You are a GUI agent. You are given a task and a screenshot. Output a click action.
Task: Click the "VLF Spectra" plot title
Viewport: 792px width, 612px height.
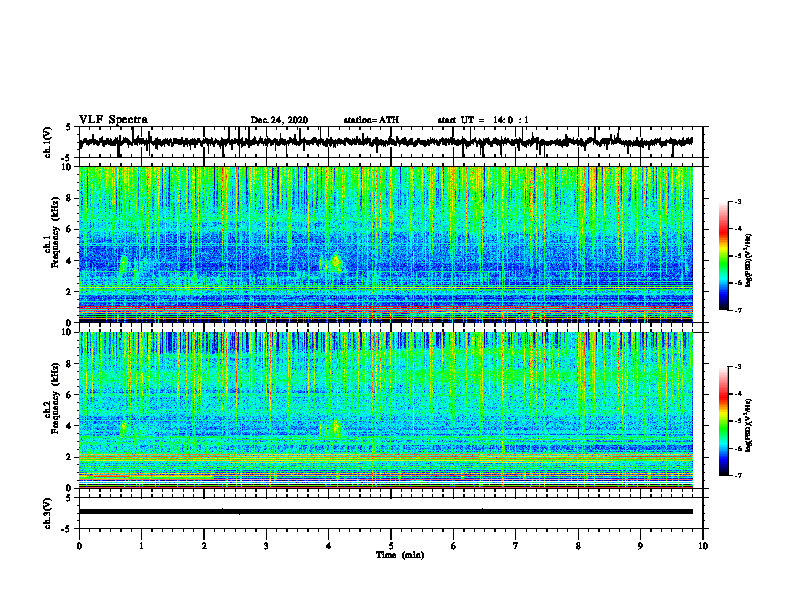113,120
